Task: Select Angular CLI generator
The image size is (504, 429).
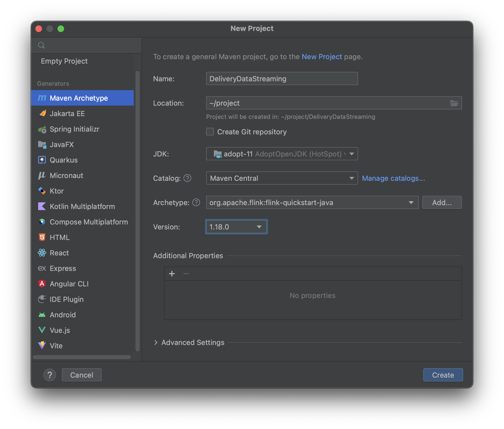Action: 82,284
